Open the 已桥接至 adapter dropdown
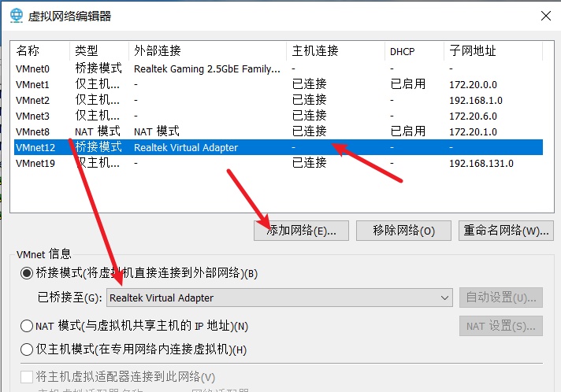Screen dimensions: 561x392 coord(279,298)
